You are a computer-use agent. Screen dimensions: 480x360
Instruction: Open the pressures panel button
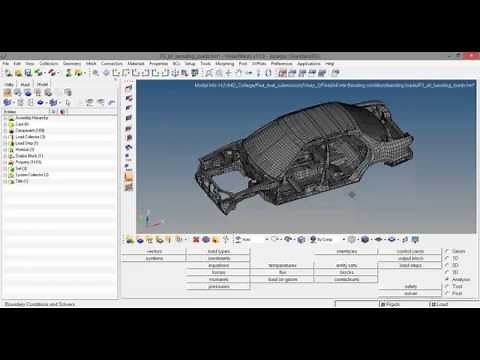click(x=219, y=286)
